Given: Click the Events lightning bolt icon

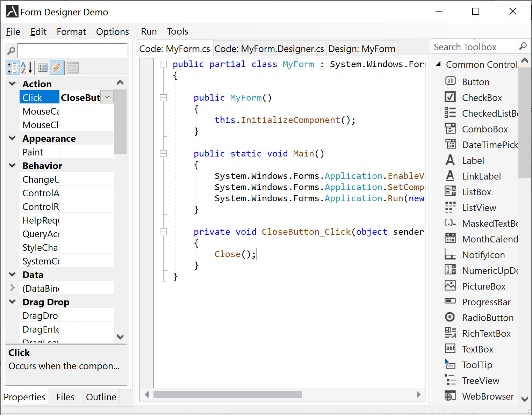Looking at the screenshot, I should pos(57,68).
